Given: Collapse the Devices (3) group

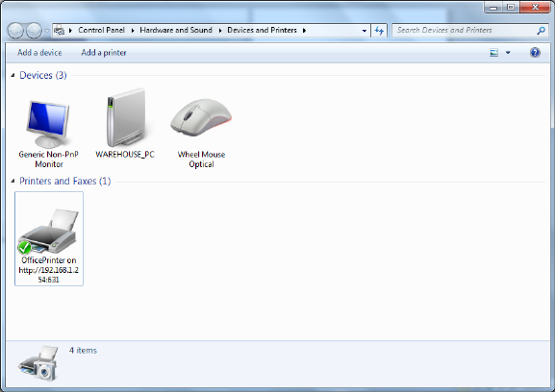Looking at the screenshot, I should 13,75.
